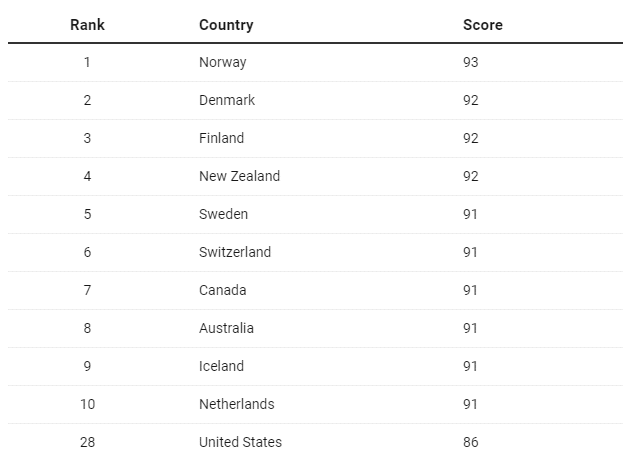This screenshot has height=468, width=632.
Task: Click the New Zealand table entry
Action: pyautogui.click(x=239, y=176)
